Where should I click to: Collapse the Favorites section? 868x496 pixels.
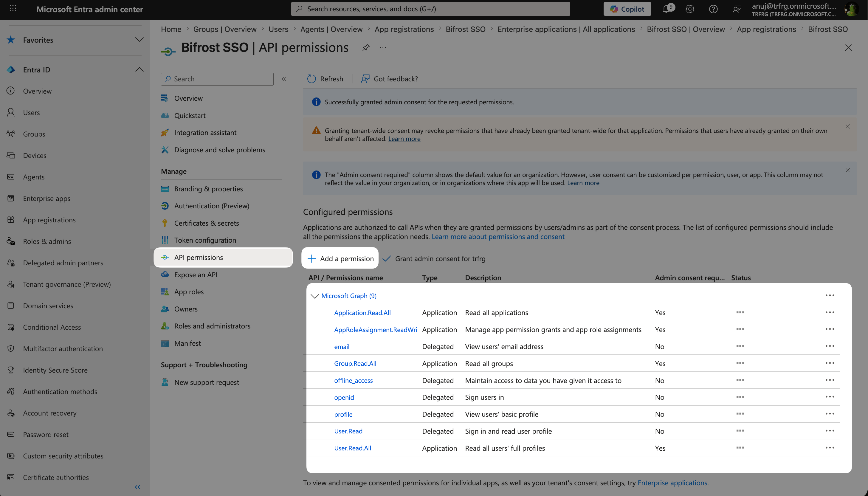click(x=139, y=40)
